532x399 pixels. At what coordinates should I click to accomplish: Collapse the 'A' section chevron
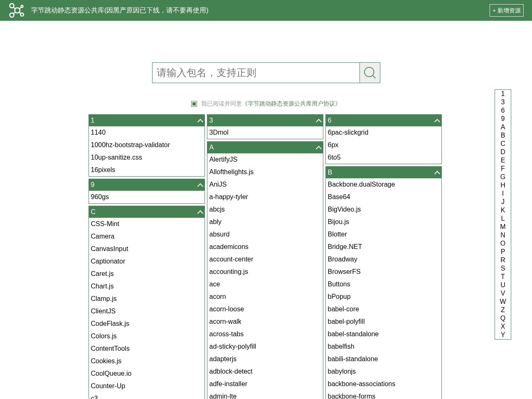coord(318,148)
